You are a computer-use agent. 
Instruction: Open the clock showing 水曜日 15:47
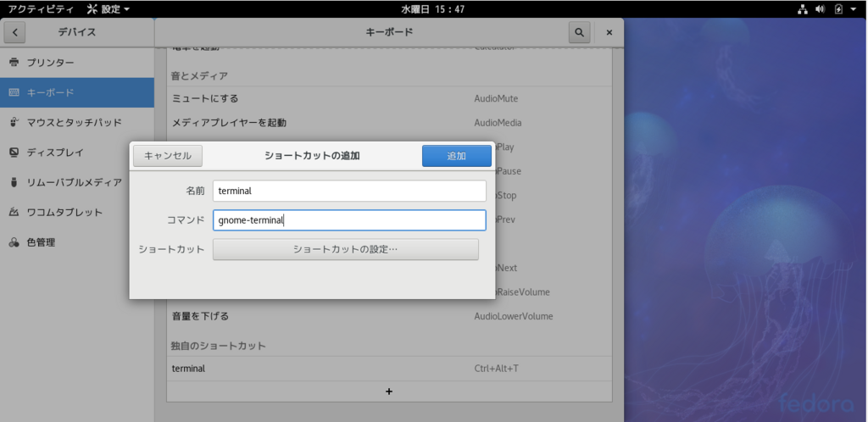[433, 8]
